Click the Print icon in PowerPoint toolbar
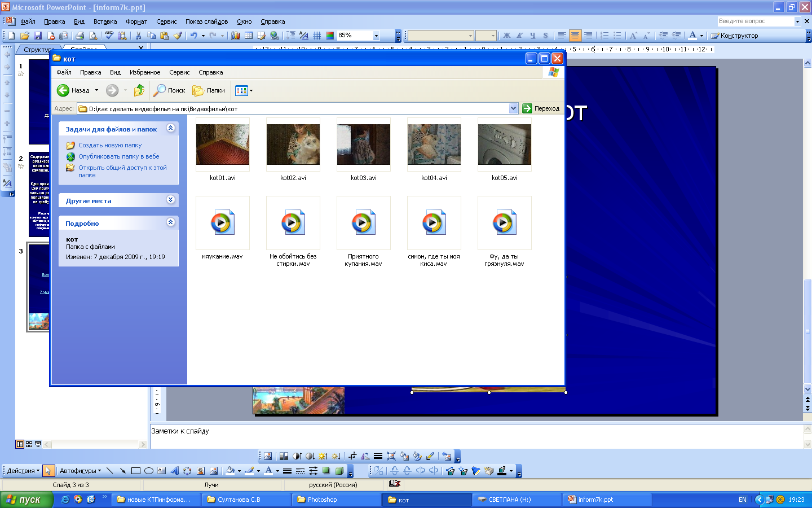This screenshot has width=812, height=508. 80,36
